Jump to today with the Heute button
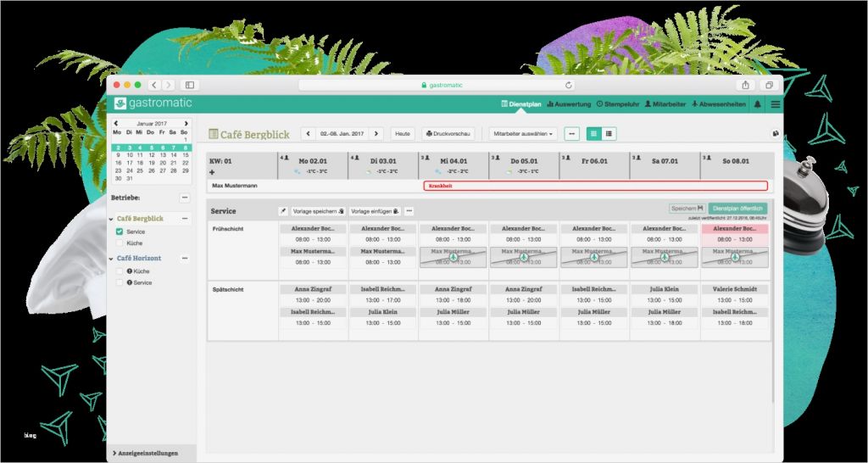This screenshot has width=868, height=463. [x=403, y=133]
